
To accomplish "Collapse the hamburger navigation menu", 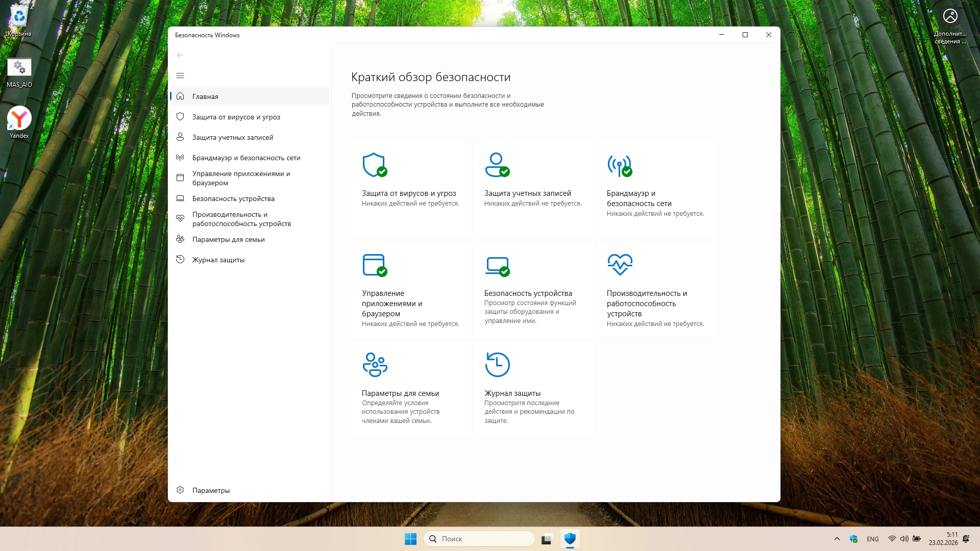I will [180, 76].
